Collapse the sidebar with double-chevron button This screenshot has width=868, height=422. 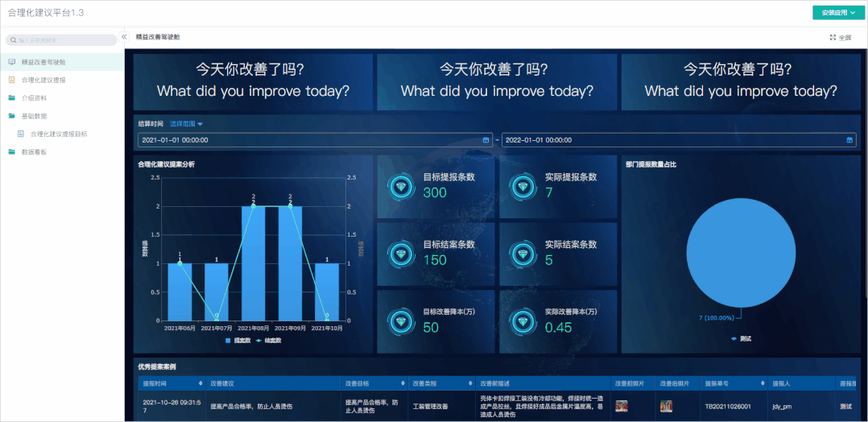[x=124, y=37]
